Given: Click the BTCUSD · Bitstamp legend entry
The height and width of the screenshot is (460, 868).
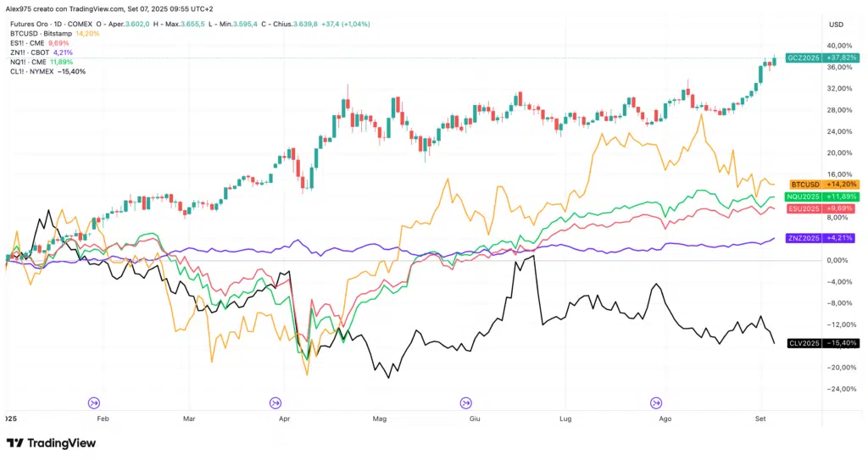Looking at the screenshot, I should [x=41, y=33].
